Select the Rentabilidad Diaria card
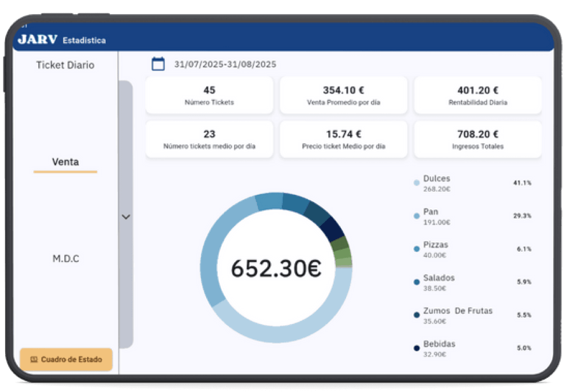The image size is (566, 392). coord(478,96)
